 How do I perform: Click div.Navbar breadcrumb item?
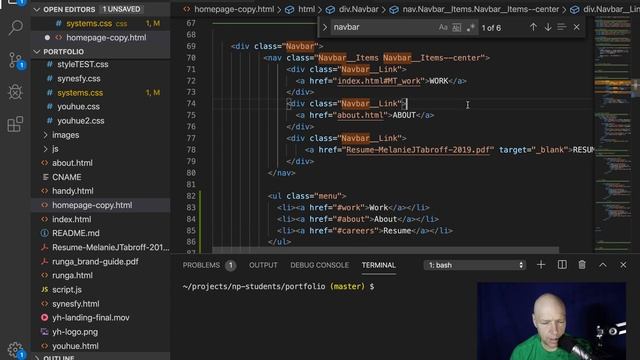point(358,9)
